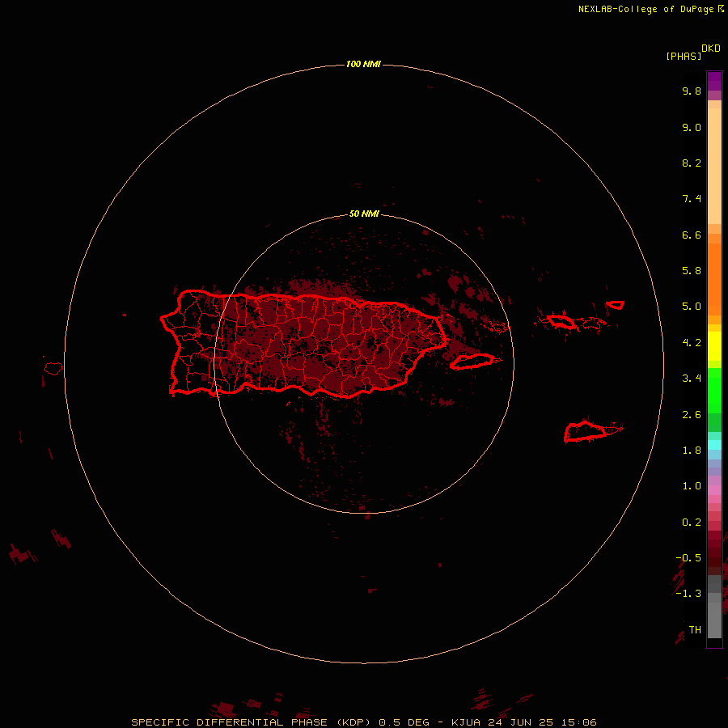This screenshot has width=728, height=728.
Task: Click the 8.2 colorbar value
Action: click(x=692, y=163)
